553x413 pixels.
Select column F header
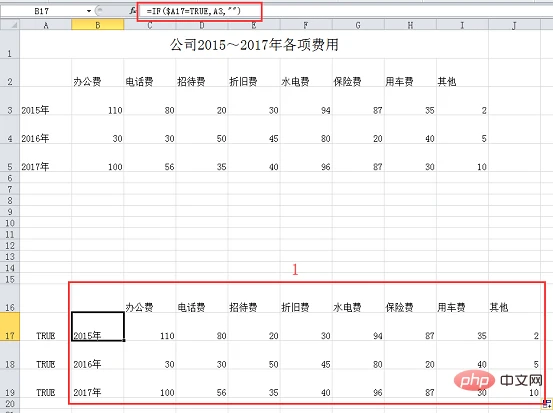[306, 25]
